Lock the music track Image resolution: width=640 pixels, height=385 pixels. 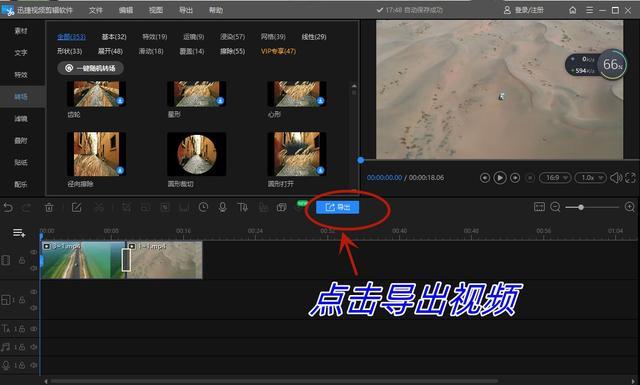(x=22, y=347)
